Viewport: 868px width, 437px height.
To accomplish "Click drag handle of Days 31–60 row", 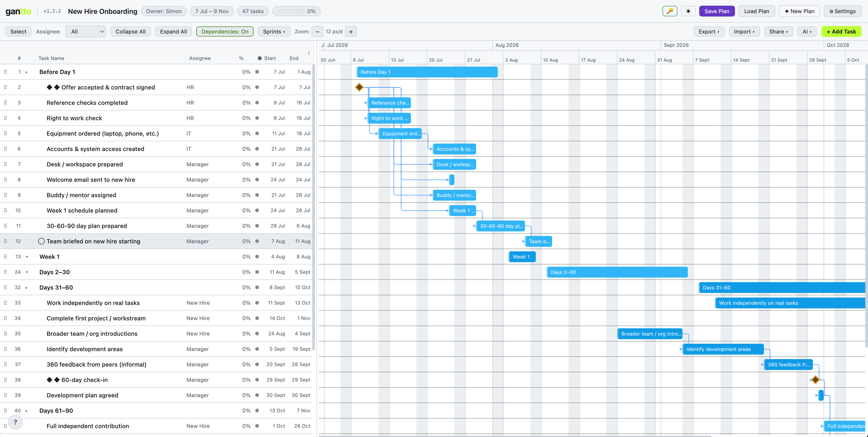I will tap(5, 287).
